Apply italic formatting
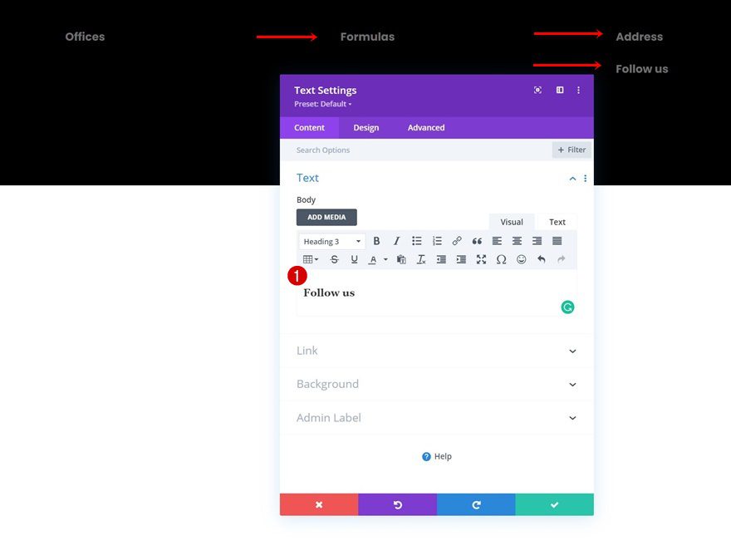The image size is (731, 560). coord(396,241)
